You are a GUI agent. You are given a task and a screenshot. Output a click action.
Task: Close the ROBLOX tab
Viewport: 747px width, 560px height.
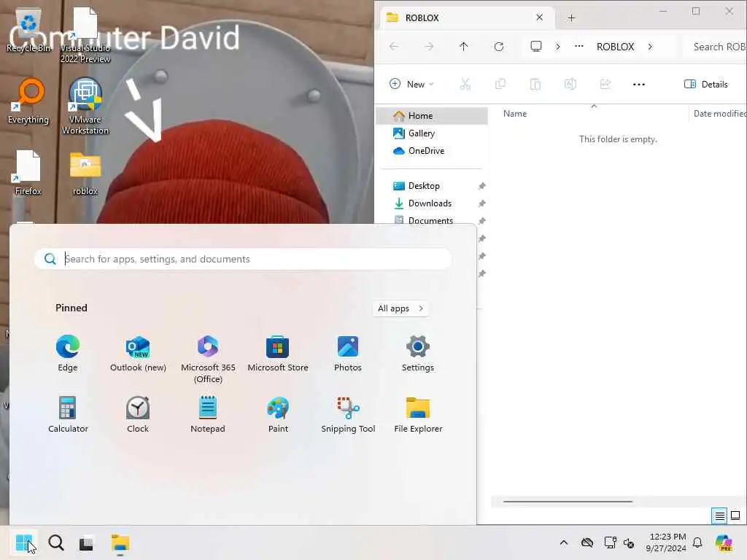click(539, 17)
